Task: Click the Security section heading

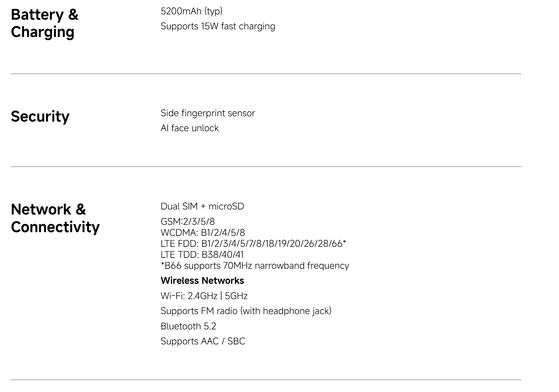Action: (x=40, y=116)
